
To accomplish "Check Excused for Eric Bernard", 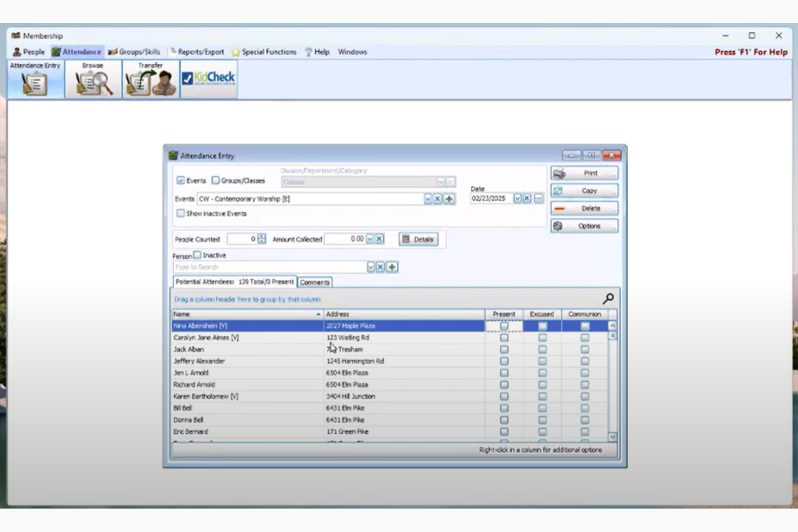I will [x=542, y=432].
